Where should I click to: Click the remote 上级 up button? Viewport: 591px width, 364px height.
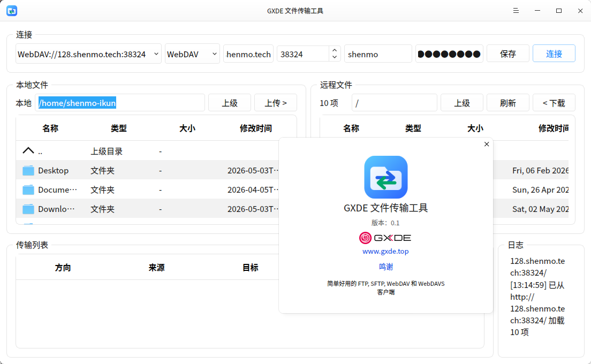tap(462, 103)
